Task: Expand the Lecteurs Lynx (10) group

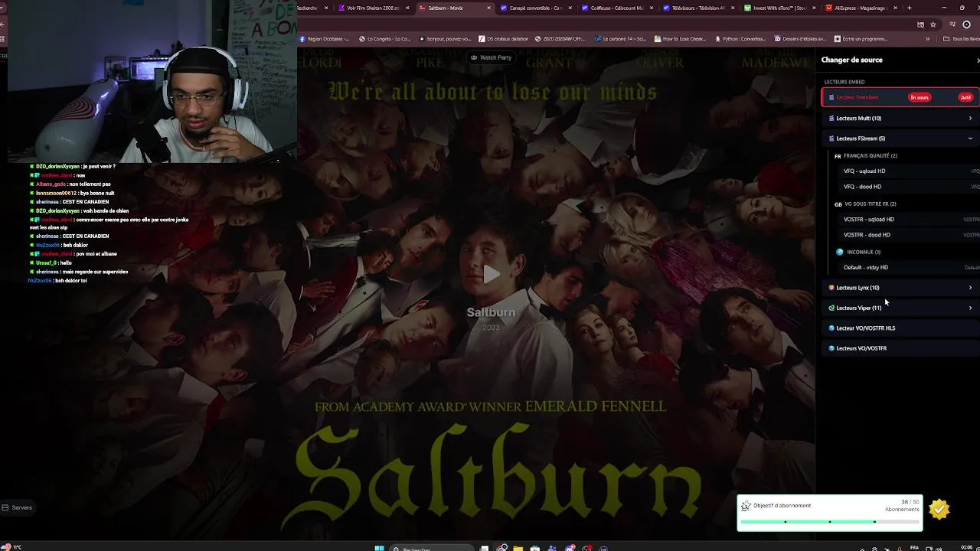Action: tap(900, 288)
